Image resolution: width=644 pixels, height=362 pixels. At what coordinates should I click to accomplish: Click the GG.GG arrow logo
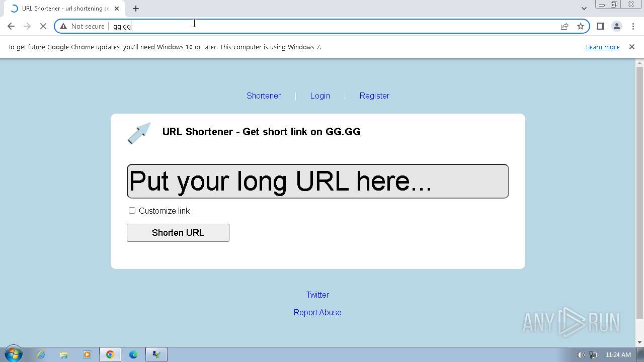(139, 133)
